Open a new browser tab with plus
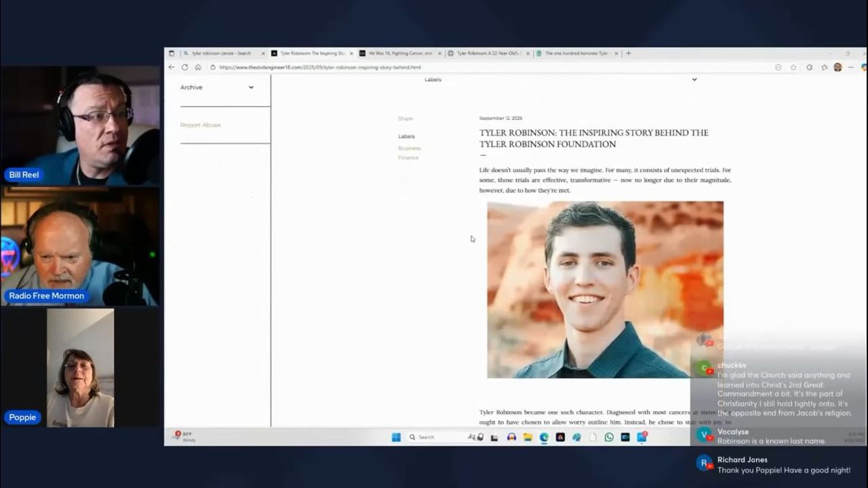This screenshot has width=868, height=488. pos(629,53)
